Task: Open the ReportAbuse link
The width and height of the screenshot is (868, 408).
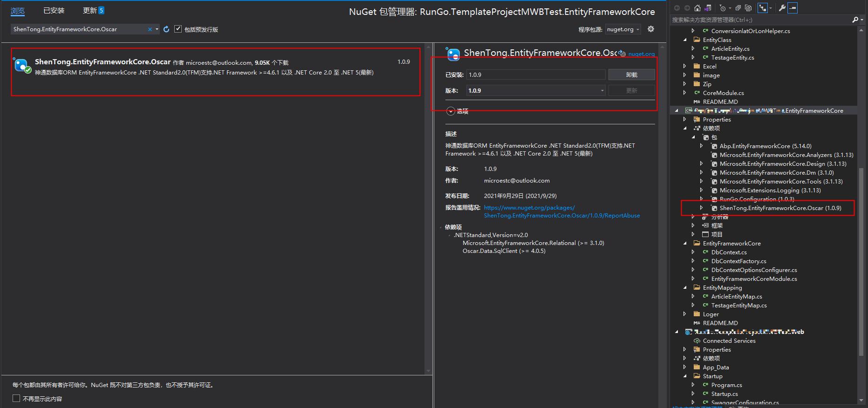Action: coord(562,211)
